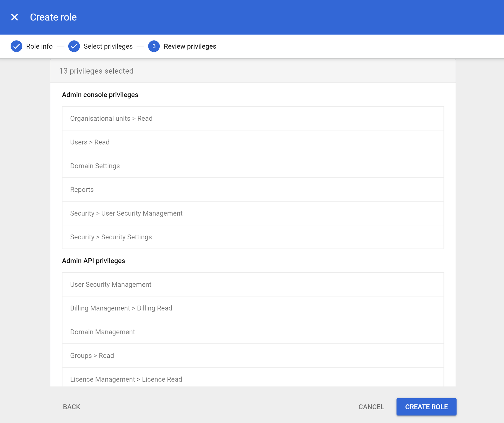Image resolution: width=504 pixels, height=423 pixels.
Task: Select the Domain Settings privilege row
Action: (253, 166)
